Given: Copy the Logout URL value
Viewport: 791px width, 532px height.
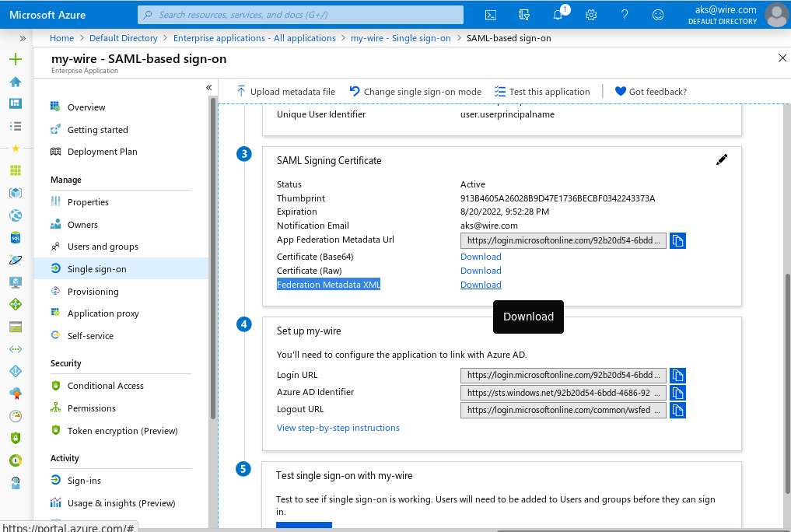Looking at the screenshot, I should [x=677, y=410].
